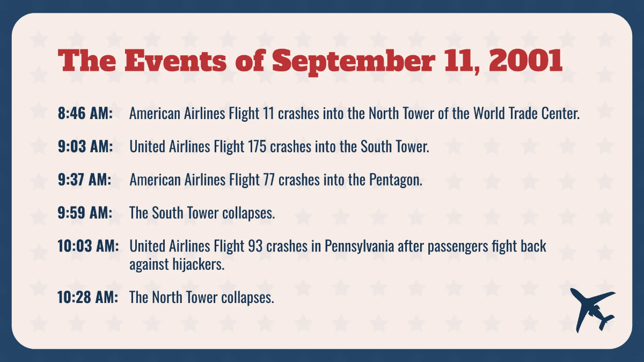Select the 9:03 AM timestamp
Viewport: 644px width, 362px height.
tap(85, 147)
